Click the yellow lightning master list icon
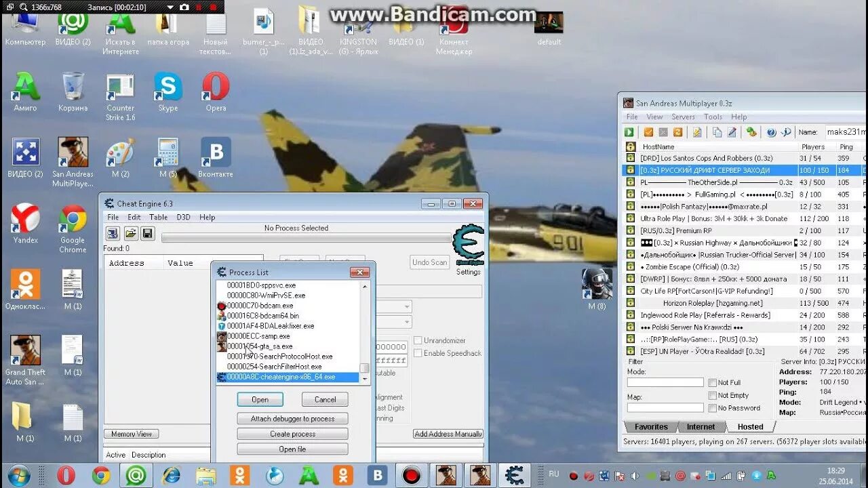868x488 pixels. pos(697,132)
